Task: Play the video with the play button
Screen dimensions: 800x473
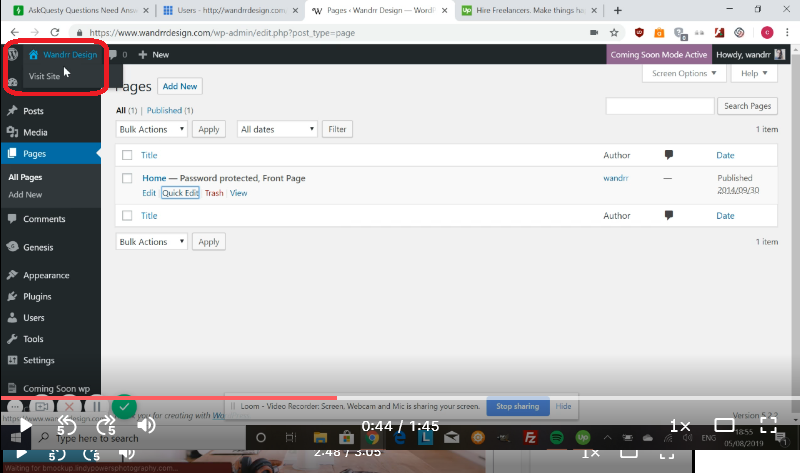Action: click(24, 425)
